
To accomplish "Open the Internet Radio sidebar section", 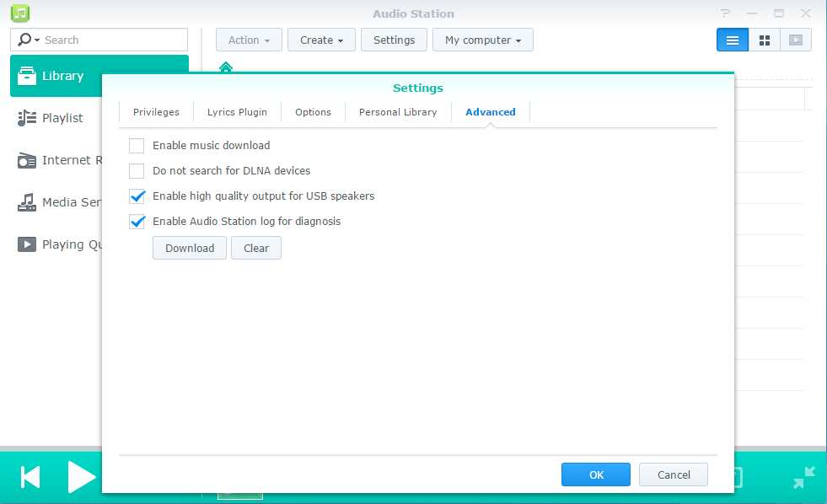I will [x=56, y=160].
